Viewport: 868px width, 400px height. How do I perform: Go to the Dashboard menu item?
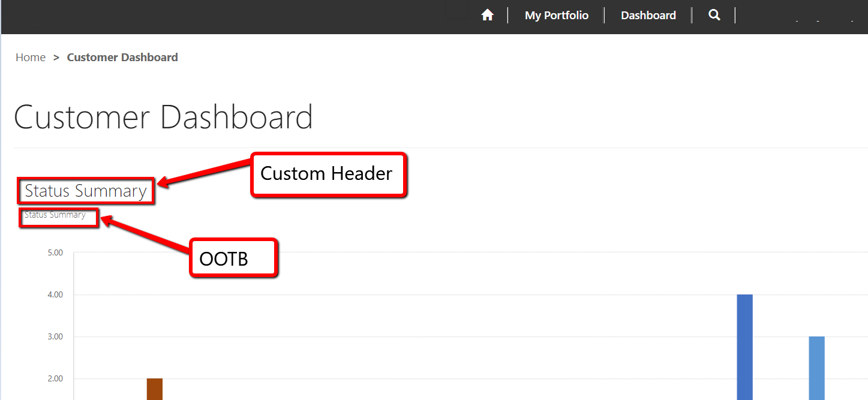(x=648, y=16)
